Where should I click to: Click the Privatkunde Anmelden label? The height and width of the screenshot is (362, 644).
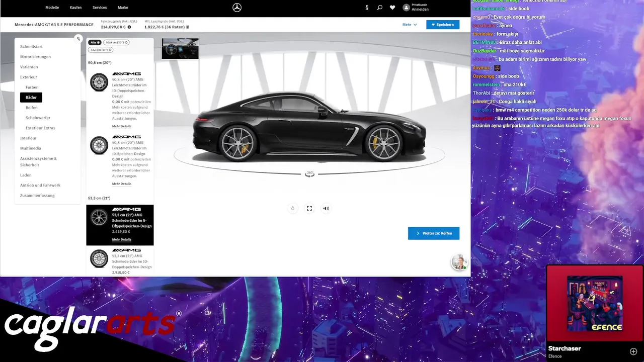coord(420,7)
